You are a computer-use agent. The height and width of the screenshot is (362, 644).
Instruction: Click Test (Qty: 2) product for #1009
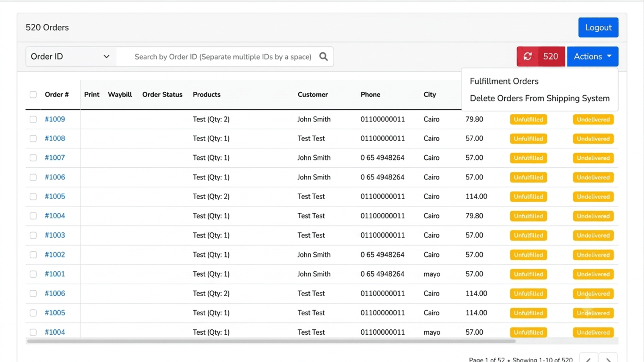211,119
